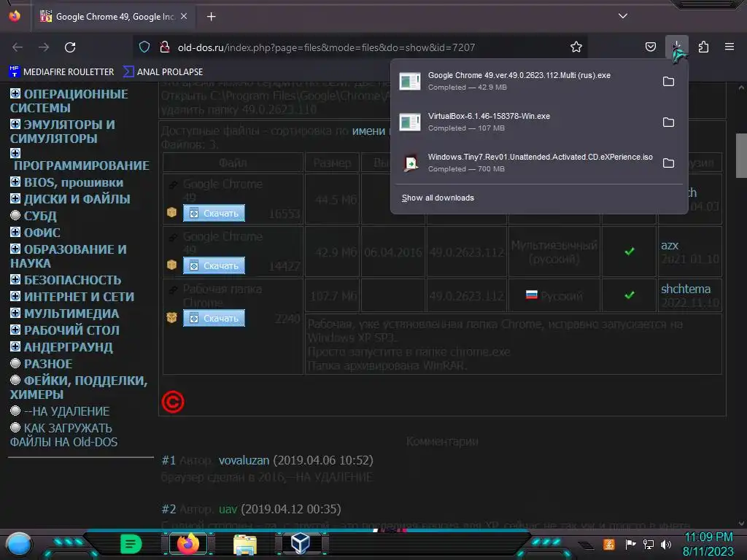Expand РАБОЧИЙ СТОЛ category
Viewport: 747px width, 560px height.
point(15,330)
